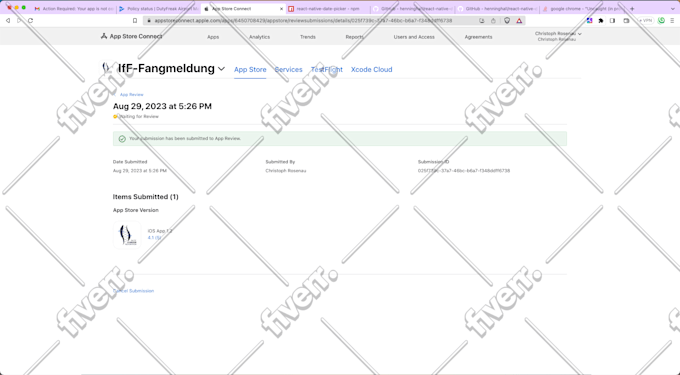Screen dimensions: 680x375
Task: Click the submission date heading Aug 29, 2023
Action: tap(162, 106)
